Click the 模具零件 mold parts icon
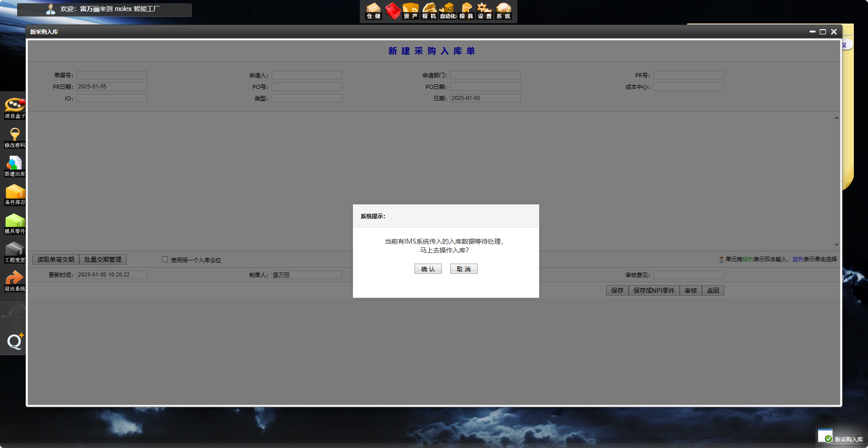 tap(15, 224)
